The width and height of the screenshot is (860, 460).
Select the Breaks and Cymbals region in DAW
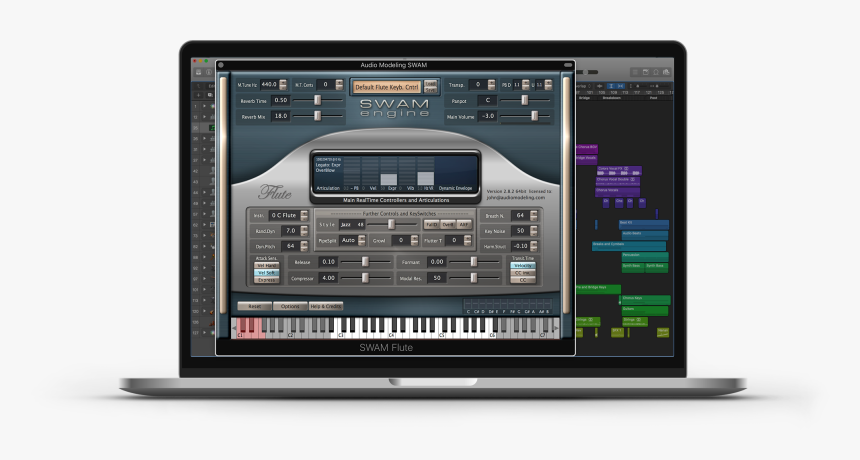click(x=629, y=245)
